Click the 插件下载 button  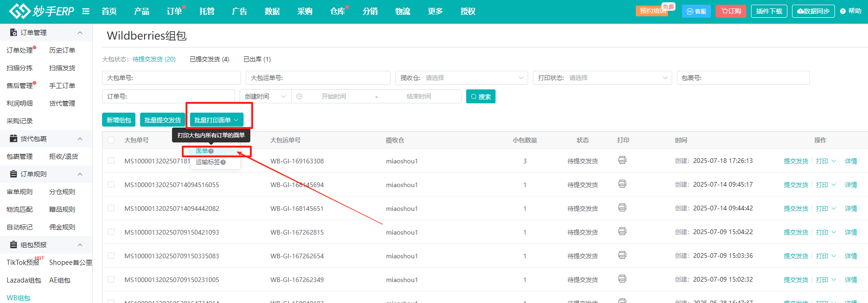tap(769, 11)
